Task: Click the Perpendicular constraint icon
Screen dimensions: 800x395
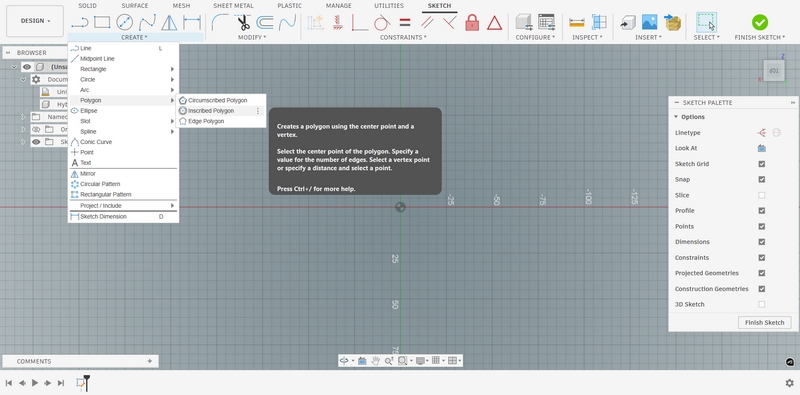Action: pyautogui.click(x=449, y=22)
